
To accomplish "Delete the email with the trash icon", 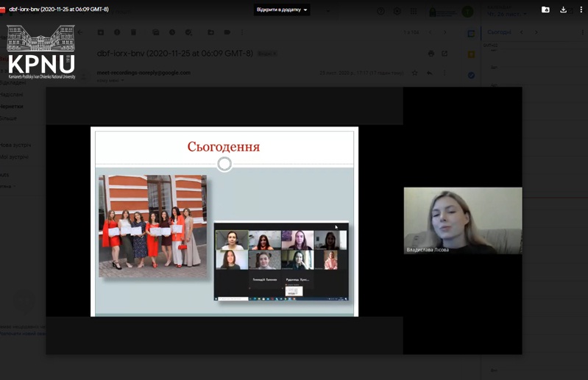I will [133, 32].
